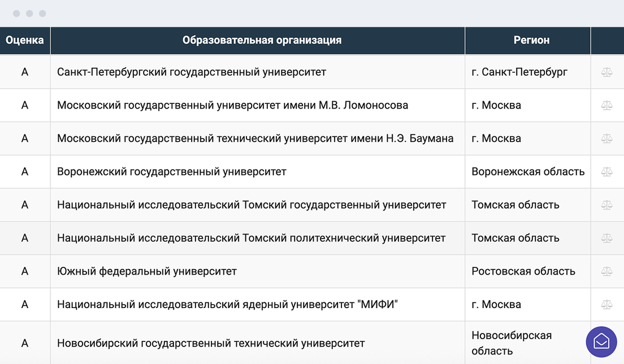Click the Регион column header
The width and height of the screenshot is (624, 364).
531,40
